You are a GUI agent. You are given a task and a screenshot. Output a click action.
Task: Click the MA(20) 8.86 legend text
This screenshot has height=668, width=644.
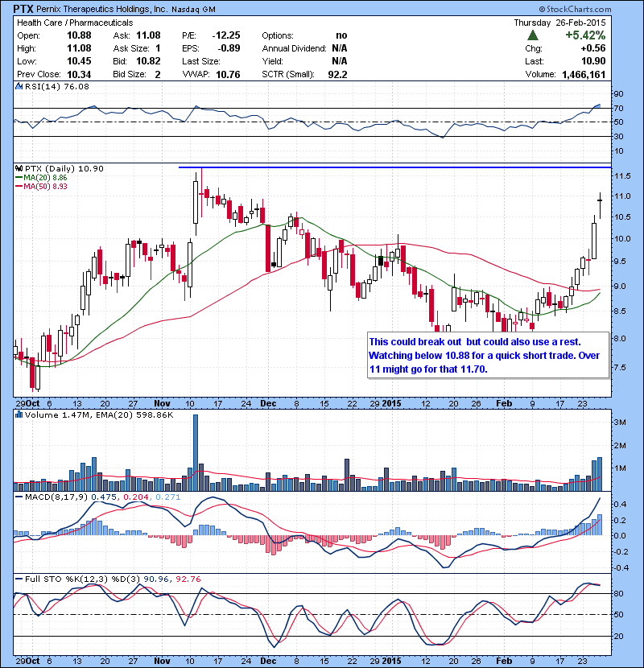click(45, 178)
